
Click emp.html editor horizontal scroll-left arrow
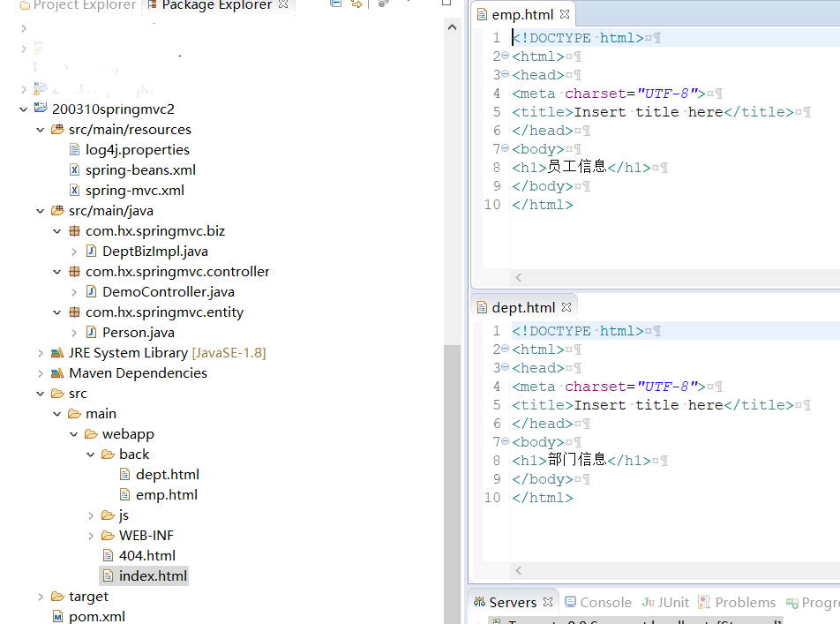(518, 277)
